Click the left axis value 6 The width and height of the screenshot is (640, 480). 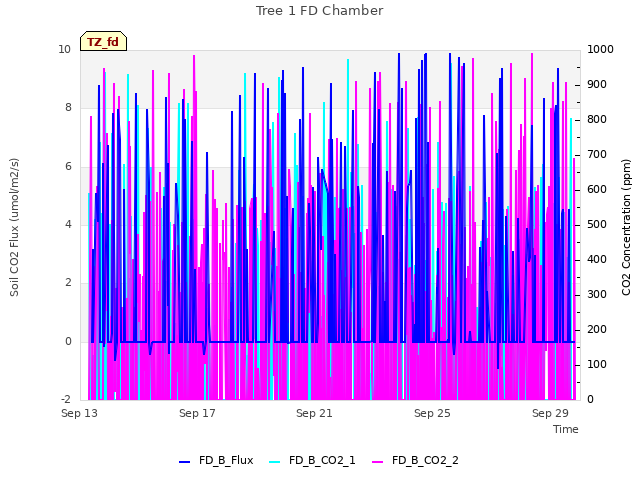coord(68,166)
